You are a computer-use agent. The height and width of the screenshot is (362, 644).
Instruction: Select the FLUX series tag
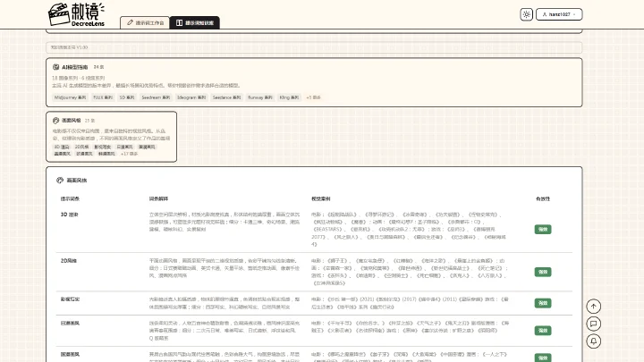(x=103, y=97)
